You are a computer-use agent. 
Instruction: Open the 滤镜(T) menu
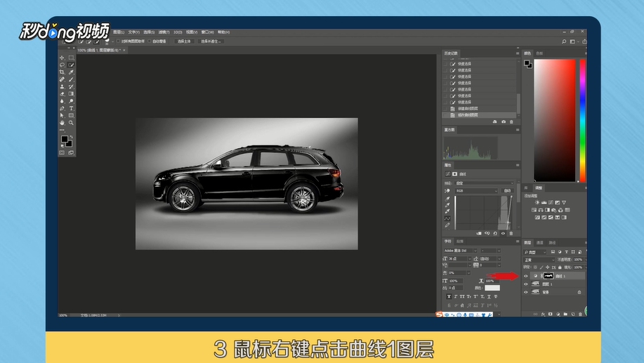pos(164,32)
